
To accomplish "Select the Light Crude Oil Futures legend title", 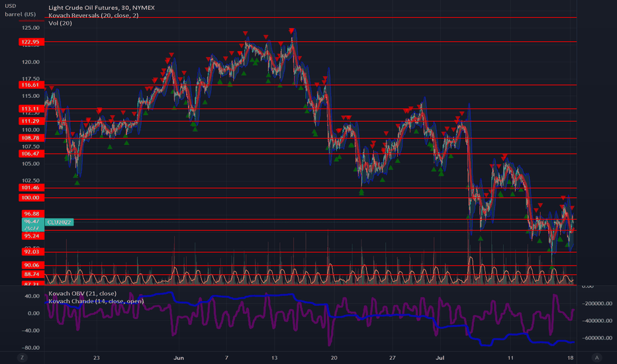I will pyautogui.click(x=101, y=7).
